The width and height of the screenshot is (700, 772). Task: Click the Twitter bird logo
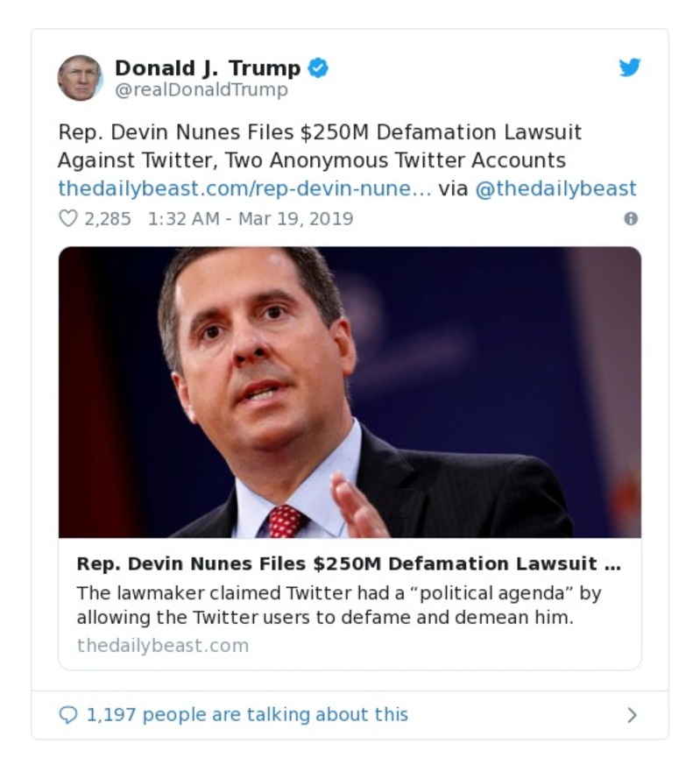(630, 67)
